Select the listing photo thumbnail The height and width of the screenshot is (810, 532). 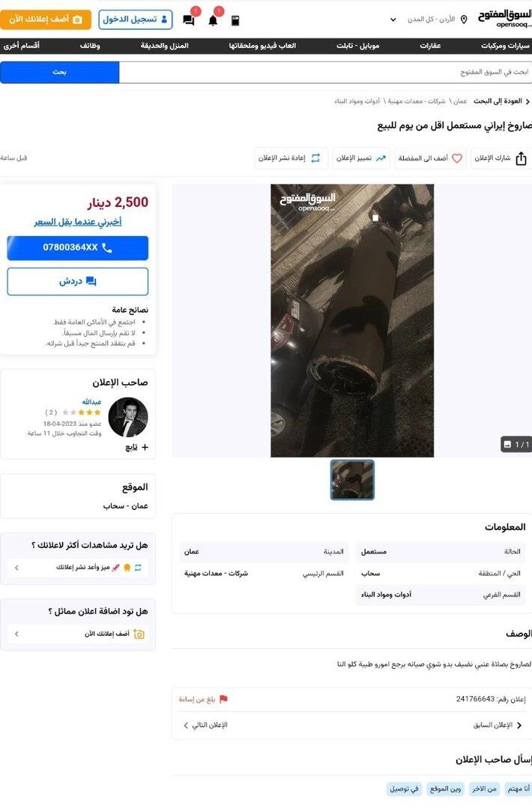click(x=352, y=480)
